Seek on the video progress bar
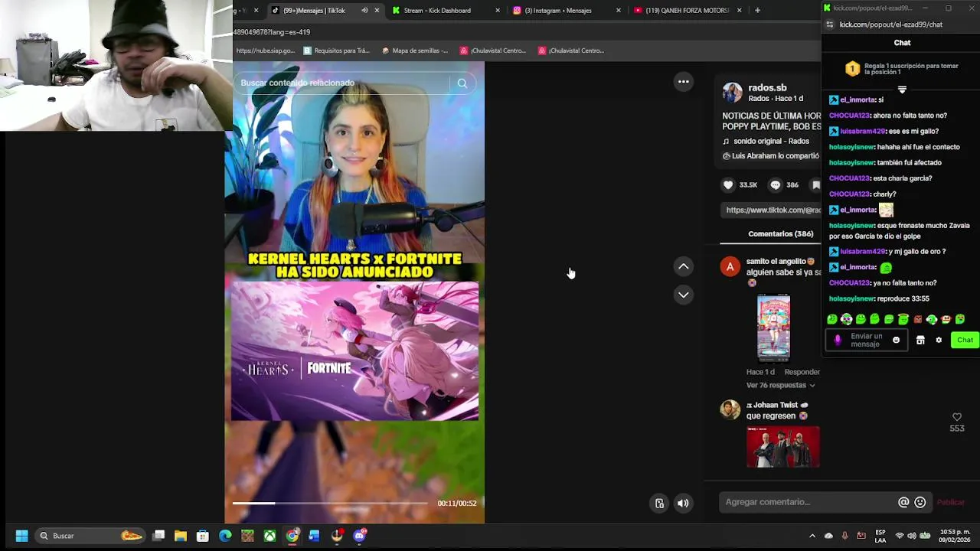The width and height of the screenshot is (980, 551). point(330,503)
